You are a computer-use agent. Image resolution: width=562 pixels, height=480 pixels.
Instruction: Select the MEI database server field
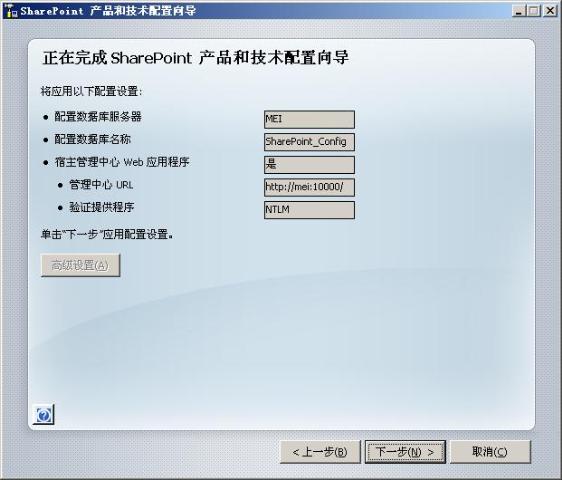tap(309, 119)
